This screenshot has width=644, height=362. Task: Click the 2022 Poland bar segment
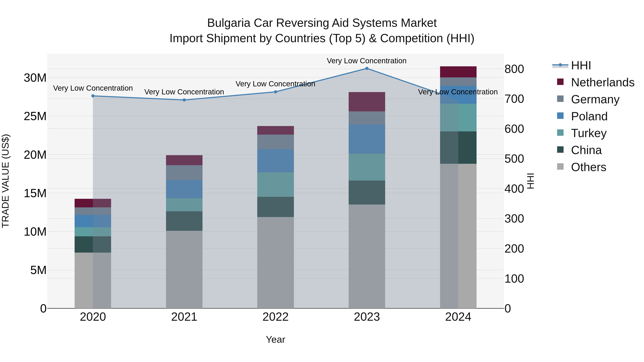pos(275,161)
